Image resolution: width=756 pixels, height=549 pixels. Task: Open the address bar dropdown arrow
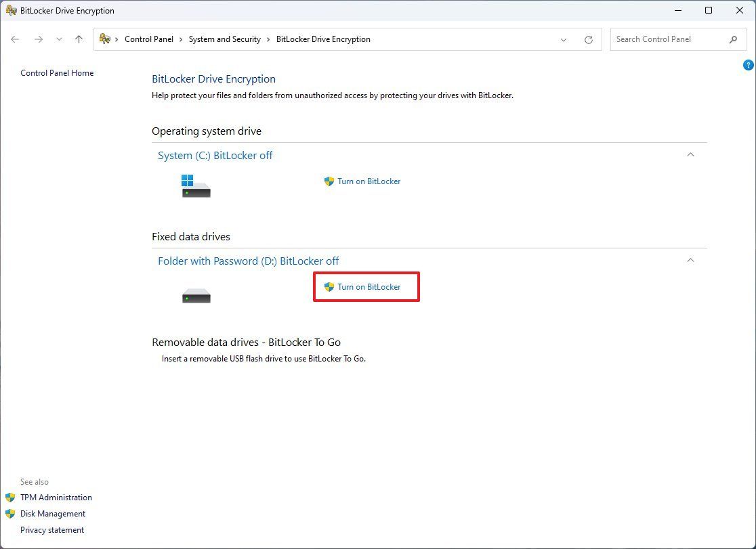[x=564, y=39]
